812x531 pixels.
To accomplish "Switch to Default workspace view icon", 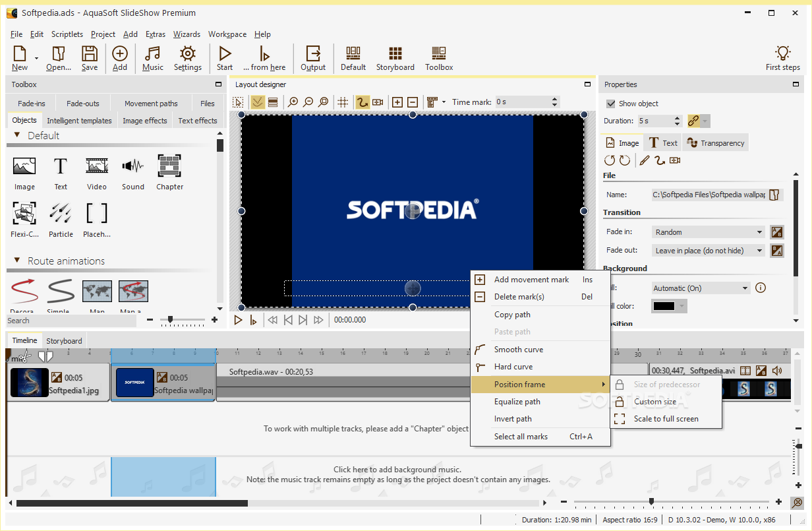I will pyautogui.click(x=353, y=58).
